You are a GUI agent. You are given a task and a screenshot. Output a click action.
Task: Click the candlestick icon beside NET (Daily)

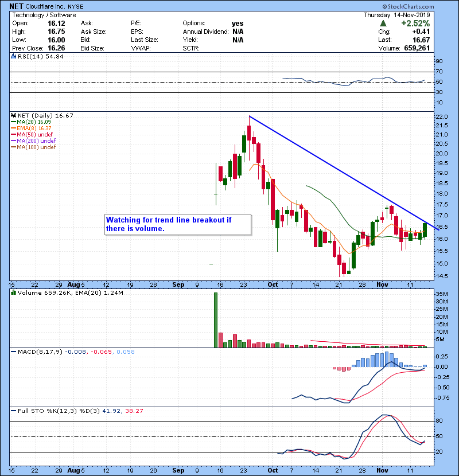coord(13,116)
